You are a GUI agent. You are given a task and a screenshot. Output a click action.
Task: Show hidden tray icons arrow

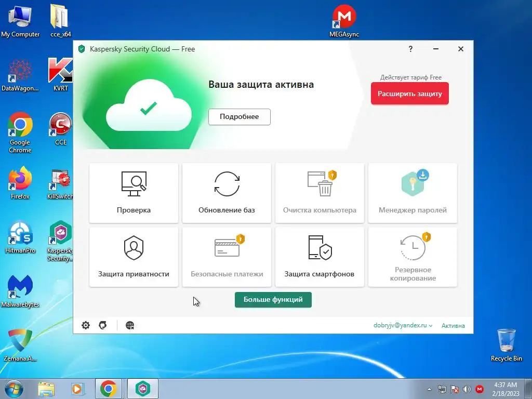pyautogui.click(x=429, y=389)
